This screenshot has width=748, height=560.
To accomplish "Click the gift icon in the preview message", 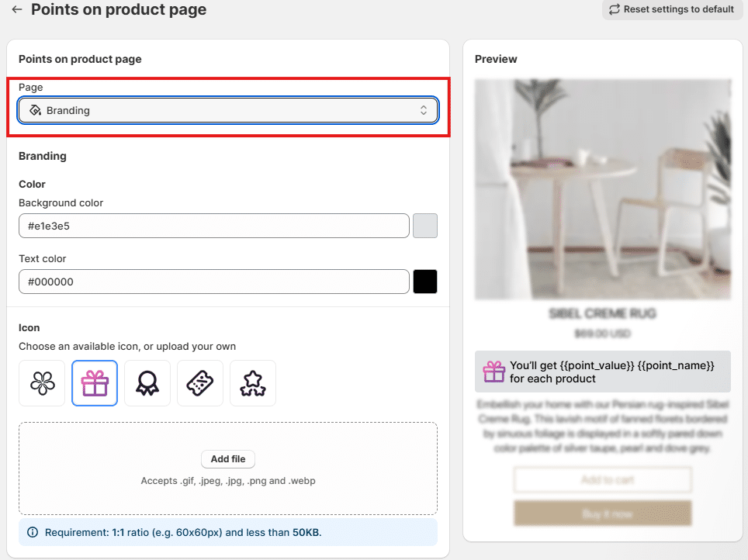I will tap(494, 372).
